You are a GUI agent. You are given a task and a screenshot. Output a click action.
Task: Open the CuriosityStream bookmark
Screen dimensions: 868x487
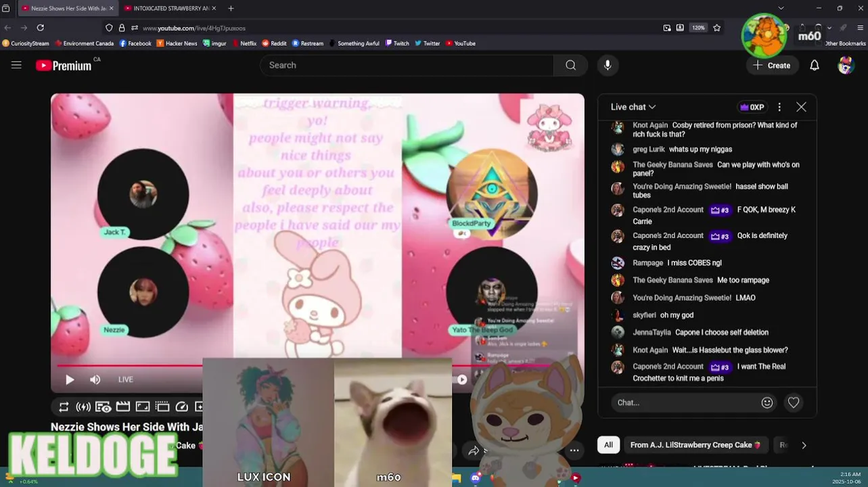pos(26,43)
